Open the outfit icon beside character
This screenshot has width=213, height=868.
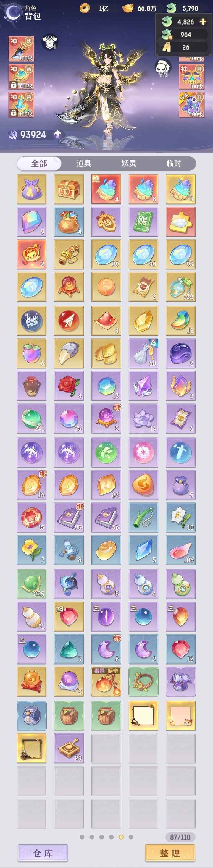(x=50, y=43)
